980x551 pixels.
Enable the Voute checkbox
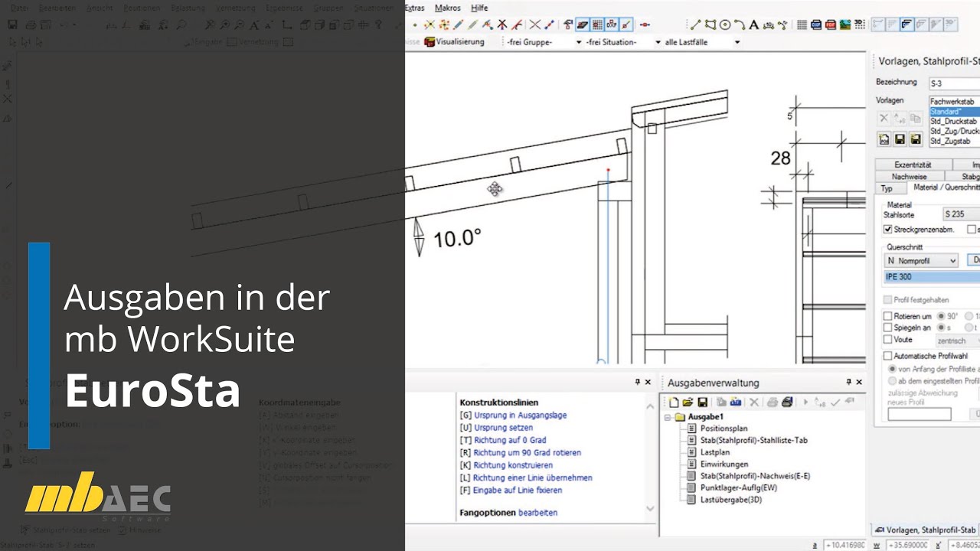click(x=888, y=339)
